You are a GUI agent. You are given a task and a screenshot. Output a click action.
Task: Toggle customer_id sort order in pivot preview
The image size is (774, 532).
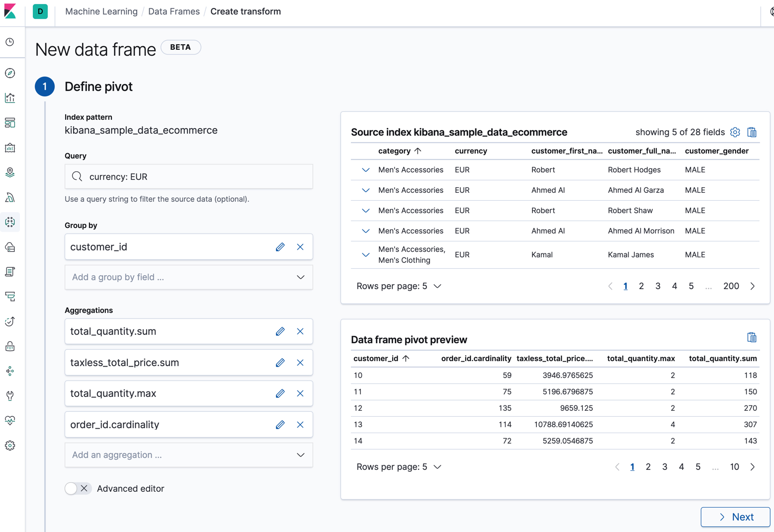pos(381,358)
